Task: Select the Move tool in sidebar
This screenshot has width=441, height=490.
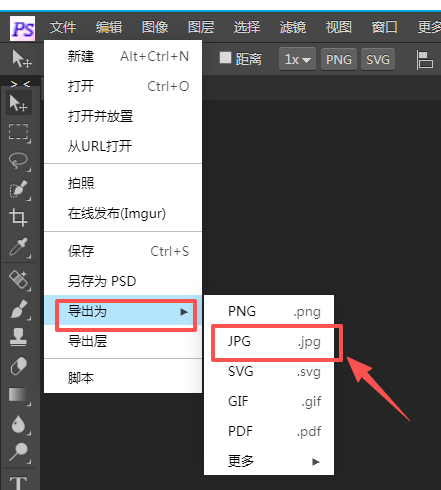Action: pos(19,103)
